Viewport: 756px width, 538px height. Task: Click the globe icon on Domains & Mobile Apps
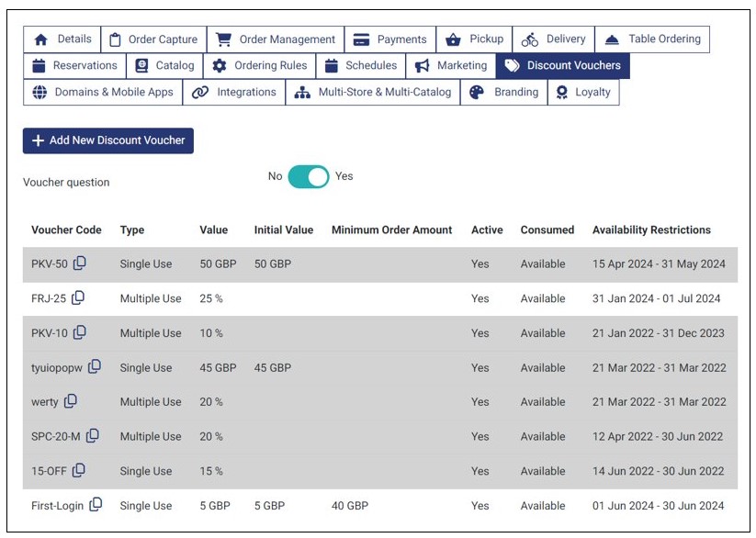pos(39,92)
